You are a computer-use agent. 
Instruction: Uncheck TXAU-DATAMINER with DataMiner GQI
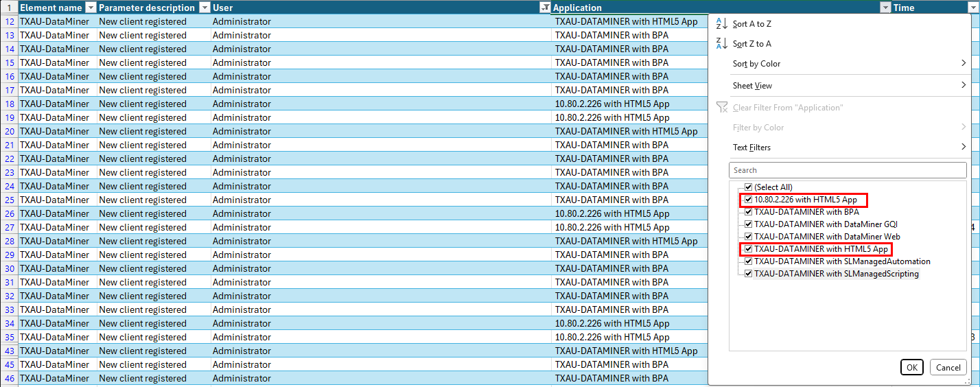[x=749, y=224]
